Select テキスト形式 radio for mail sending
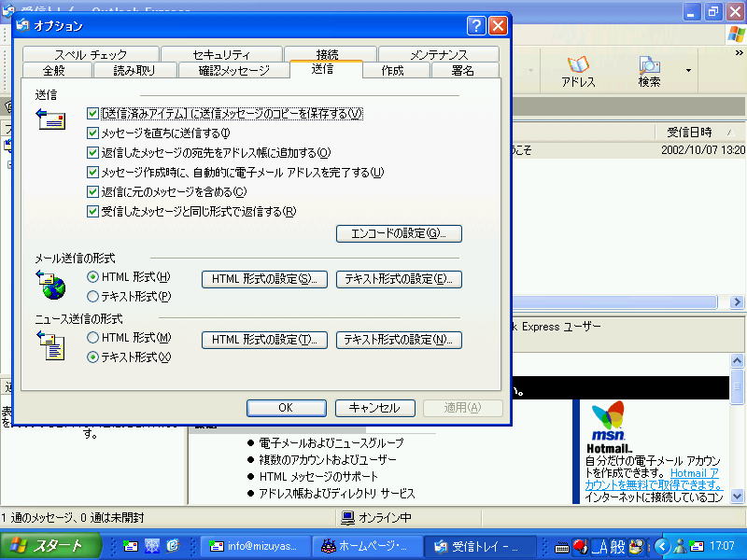The image size is (747, 560). [92, 297]
